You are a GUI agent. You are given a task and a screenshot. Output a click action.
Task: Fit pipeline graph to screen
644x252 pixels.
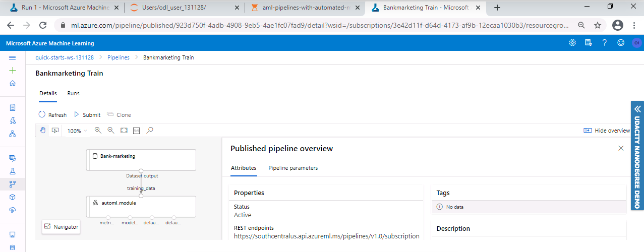pos(124,131)
